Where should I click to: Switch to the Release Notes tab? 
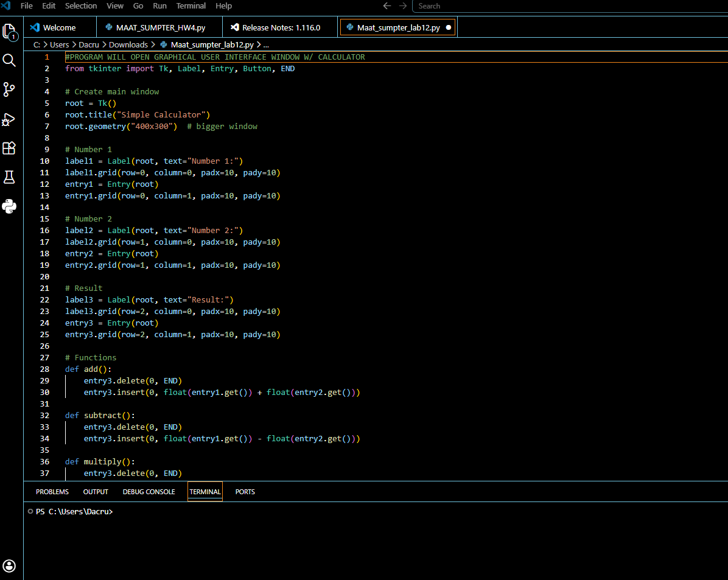coord(281,27)
